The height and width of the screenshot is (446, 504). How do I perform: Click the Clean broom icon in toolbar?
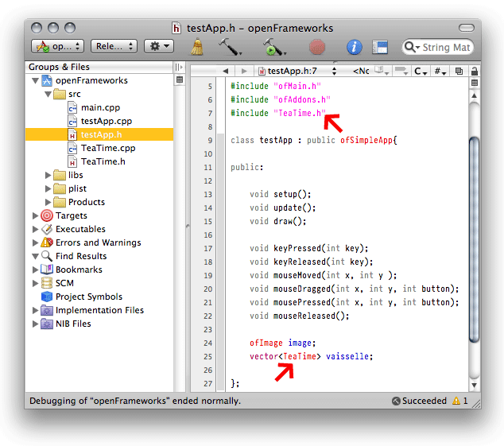point(199,47)
